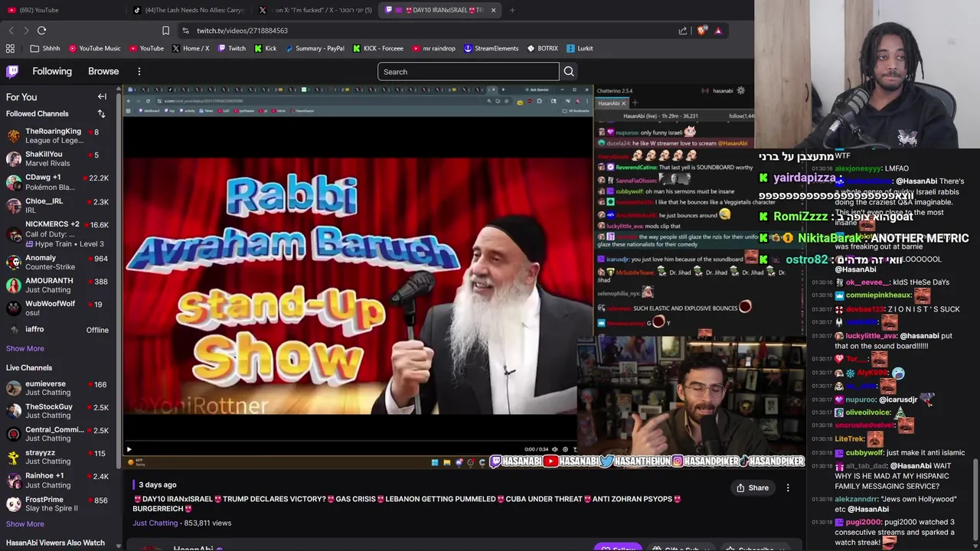Screen dimensions: 980x551
Task: Open TheStockGuy live channel
Action: 57,411
